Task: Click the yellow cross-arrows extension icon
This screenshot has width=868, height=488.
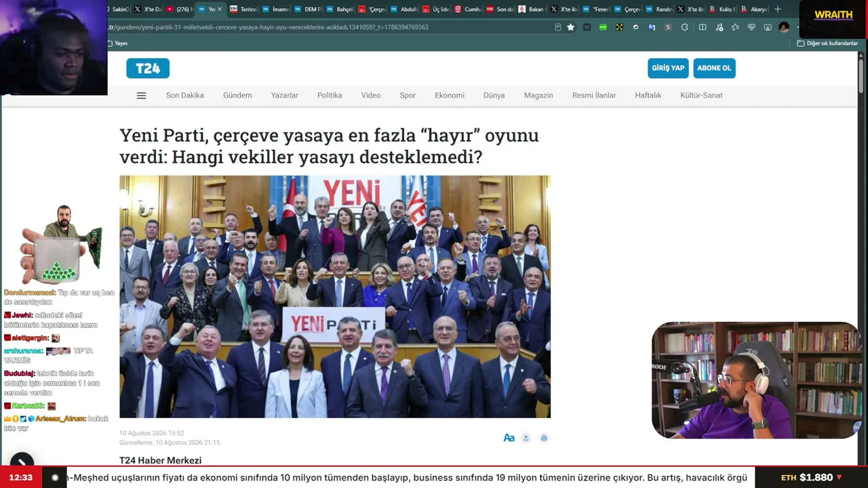Action: click(x=619, y=27)
